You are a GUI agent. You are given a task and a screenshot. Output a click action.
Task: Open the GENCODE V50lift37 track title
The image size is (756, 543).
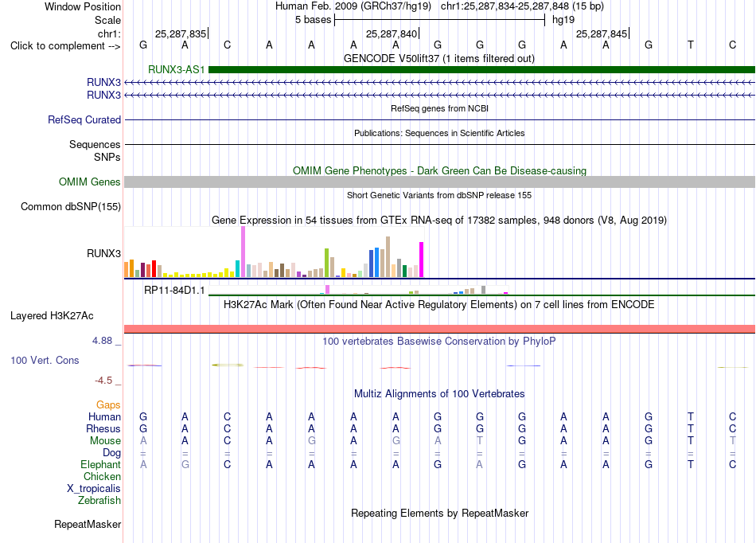pos(439,58)
